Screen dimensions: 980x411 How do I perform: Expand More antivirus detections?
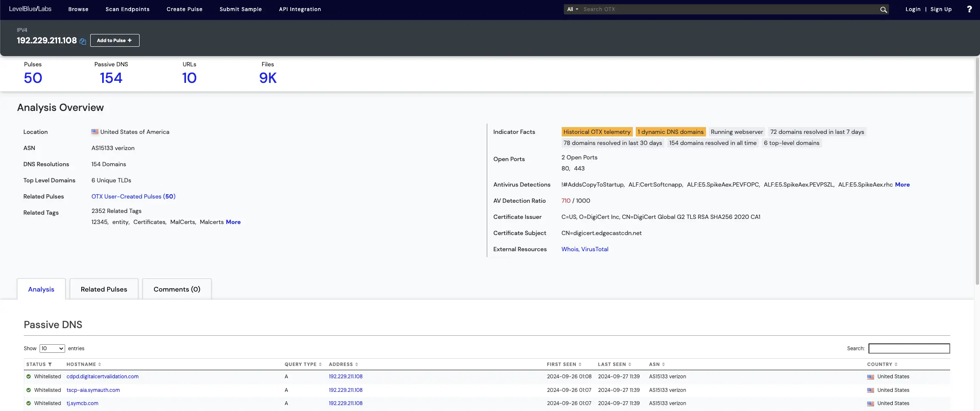(x=902, y=184)
